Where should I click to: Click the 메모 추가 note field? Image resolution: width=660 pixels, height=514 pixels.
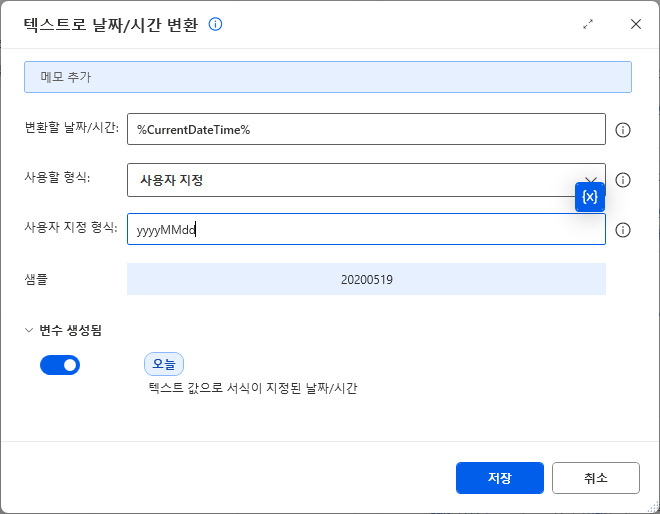click(327, 77)
